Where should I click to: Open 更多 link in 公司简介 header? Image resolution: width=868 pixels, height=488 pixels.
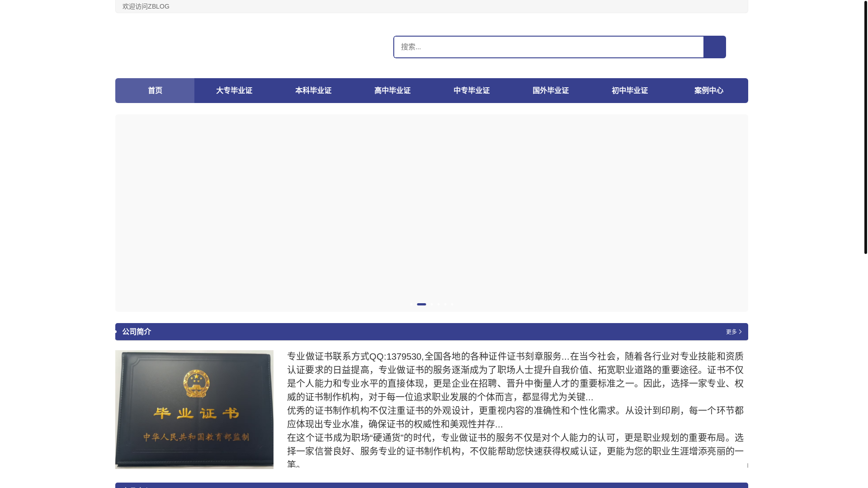point(734,332)
